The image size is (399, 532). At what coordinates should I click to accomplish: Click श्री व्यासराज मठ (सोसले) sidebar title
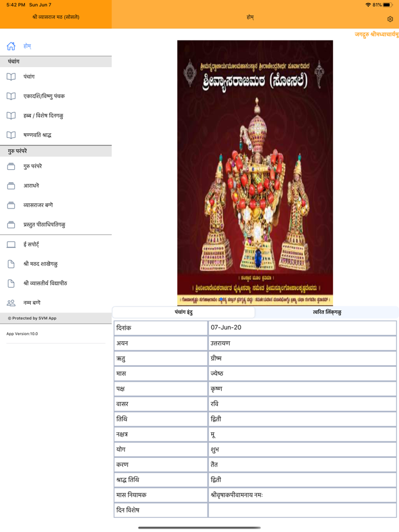(56, 17)
